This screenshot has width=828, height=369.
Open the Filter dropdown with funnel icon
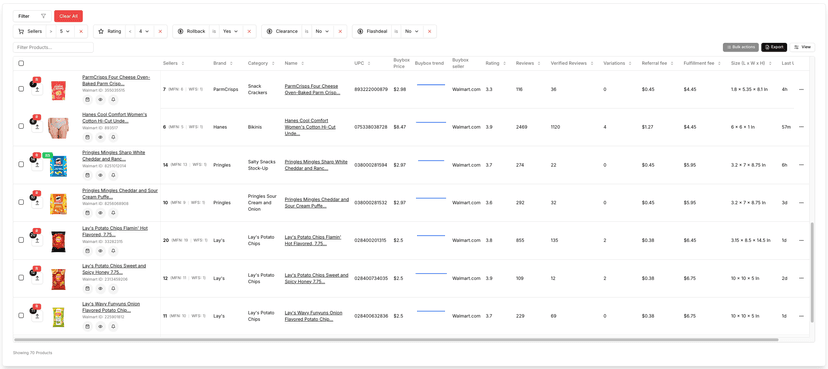pyautogui.click(x=32, y=16)
